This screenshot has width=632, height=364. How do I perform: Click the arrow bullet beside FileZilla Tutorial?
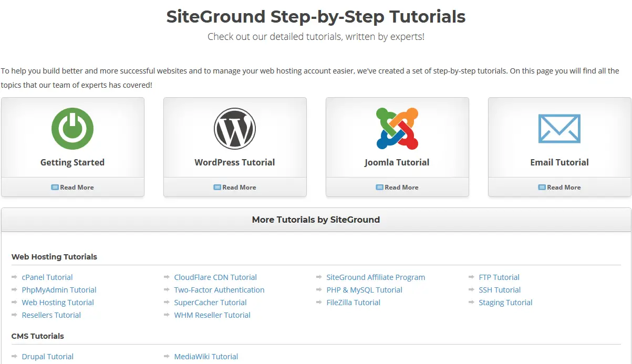319,302
